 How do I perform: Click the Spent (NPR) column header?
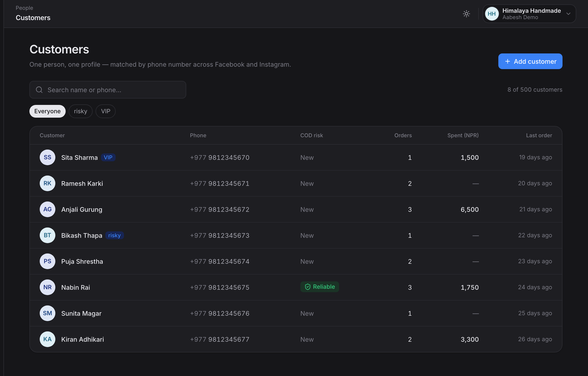tap(463, 135)
